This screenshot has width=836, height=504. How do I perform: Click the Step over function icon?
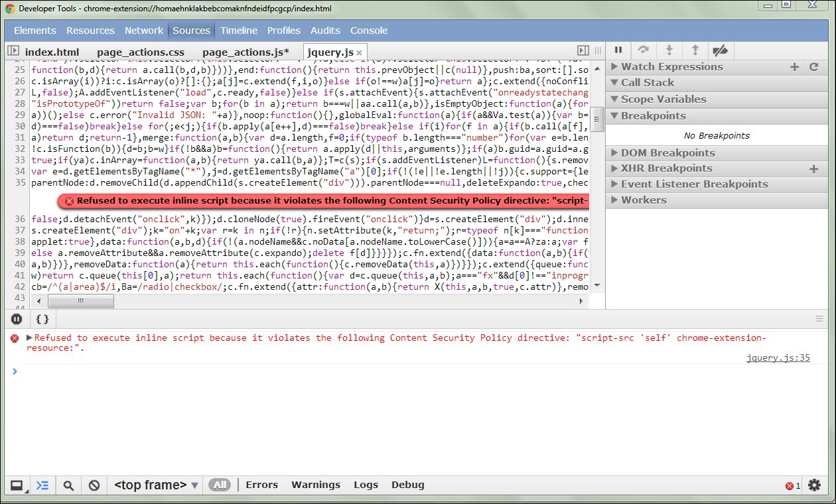[643, 50]
